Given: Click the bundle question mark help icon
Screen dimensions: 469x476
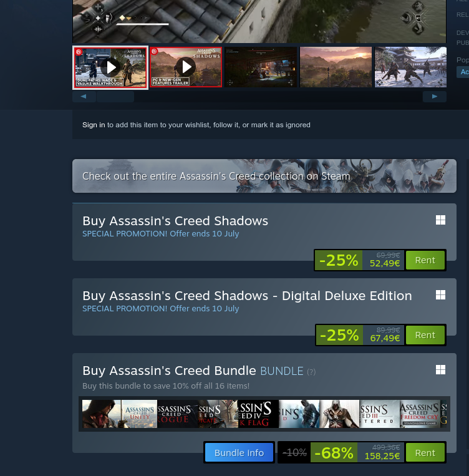Looking at the screenshot, I should [x=311, y=372].
